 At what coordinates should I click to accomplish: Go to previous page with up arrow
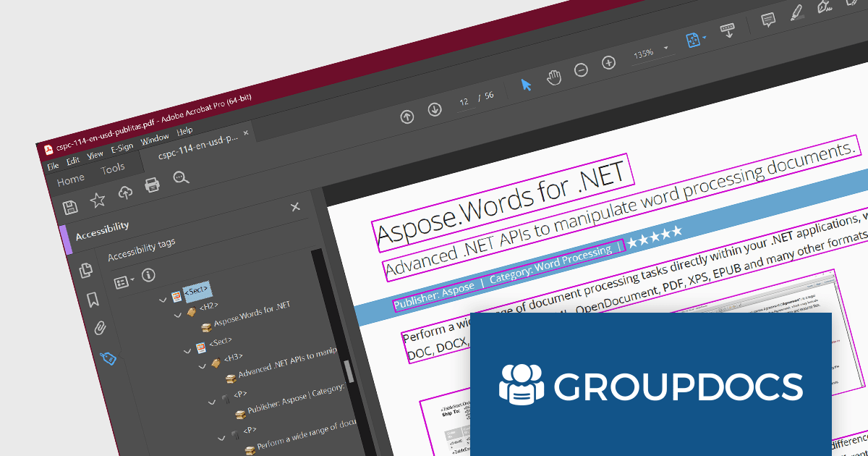click(407, 117)
